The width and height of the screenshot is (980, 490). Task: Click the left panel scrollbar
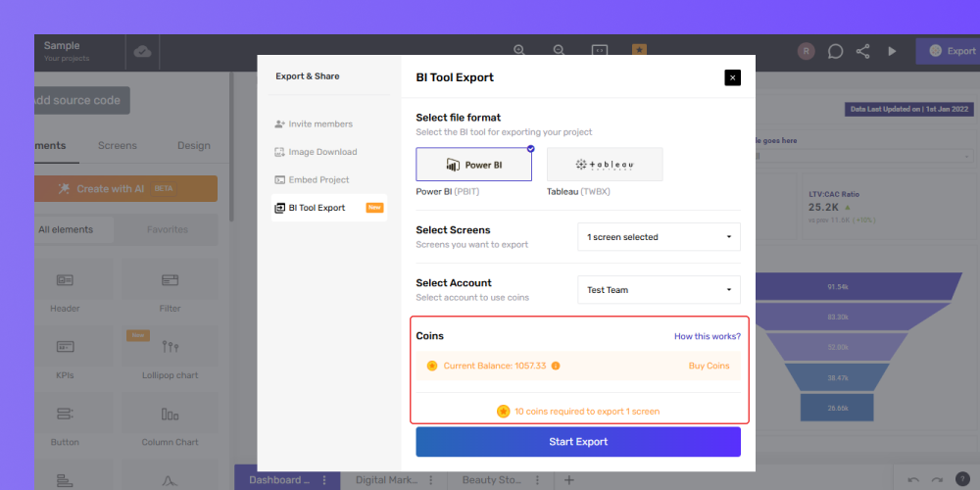click(231, 147)
